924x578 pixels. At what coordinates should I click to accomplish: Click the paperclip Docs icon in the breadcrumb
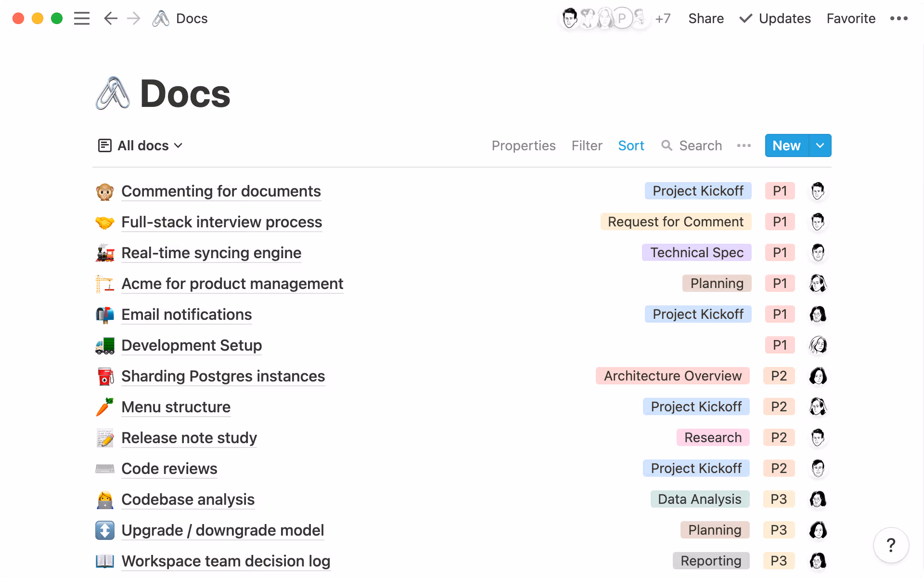[x=160, y=18]
